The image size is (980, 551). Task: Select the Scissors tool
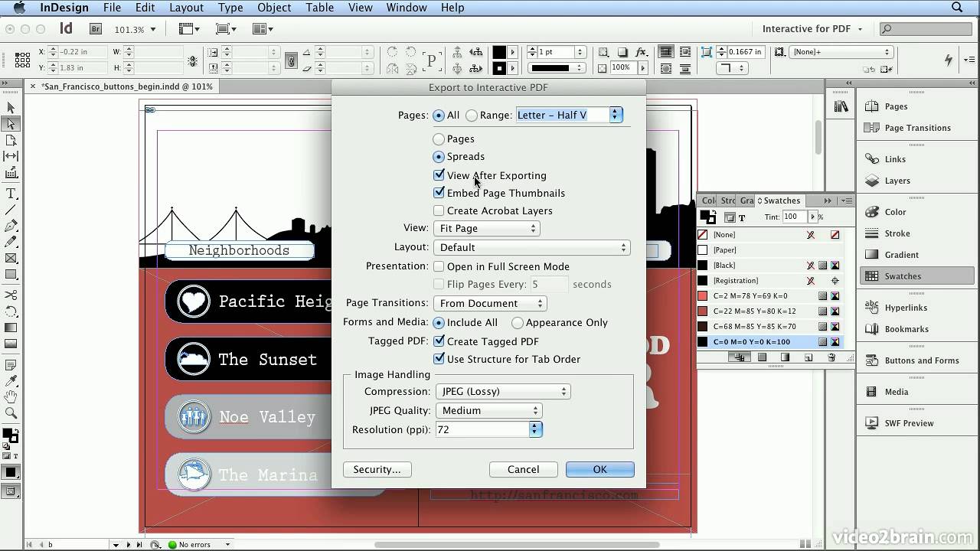click(11, 295)
